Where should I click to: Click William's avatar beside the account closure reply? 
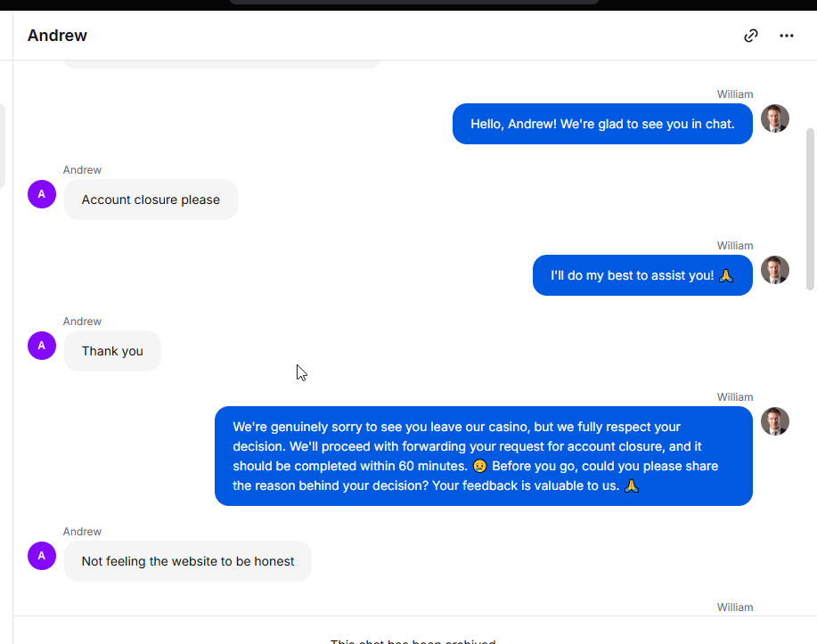point(775,421)
